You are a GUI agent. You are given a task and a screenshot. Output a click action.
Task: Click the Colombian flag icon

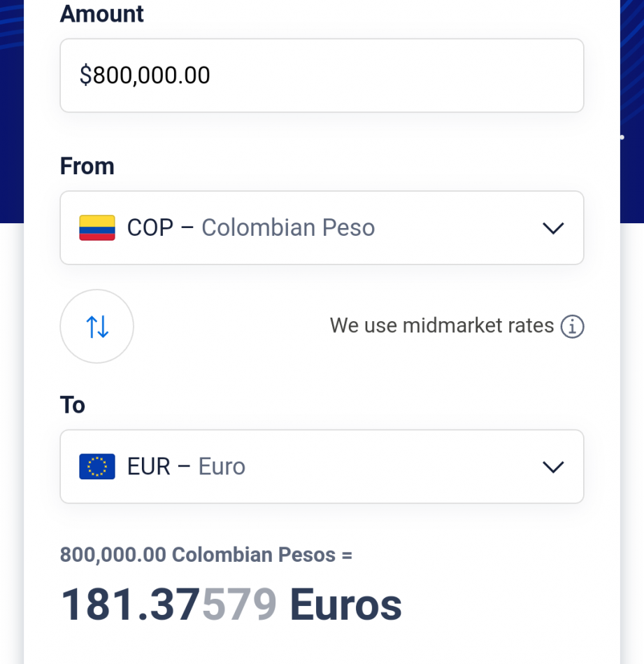97,228
